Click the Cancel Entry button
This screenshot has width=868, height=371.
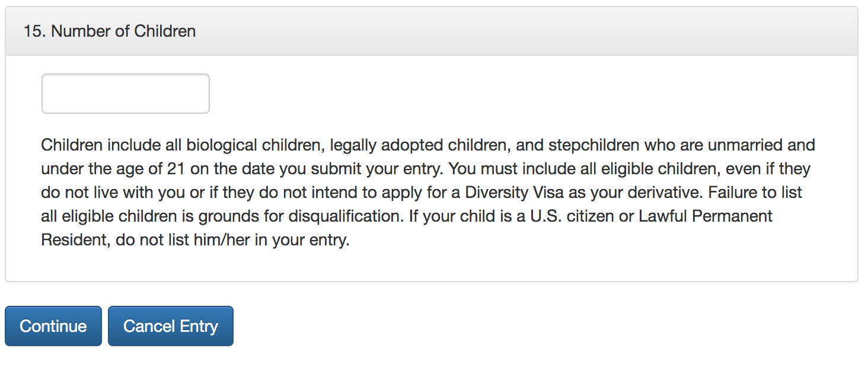171,326
